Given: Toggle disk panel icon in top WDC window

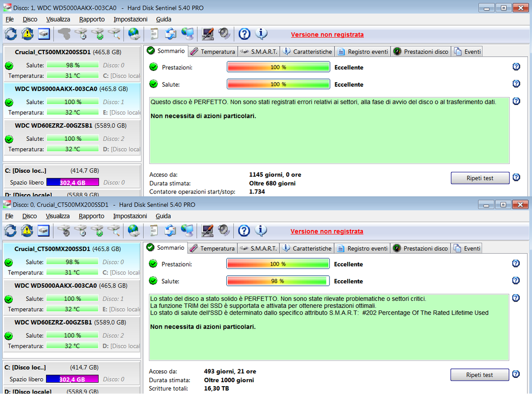Looking at the screenshot, I should tap(44, 34).
